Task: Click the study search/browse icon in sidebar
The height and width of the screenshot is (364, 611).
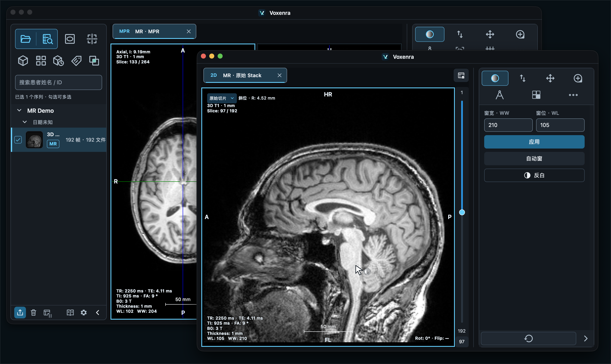Action: click(x=47, y=39)
